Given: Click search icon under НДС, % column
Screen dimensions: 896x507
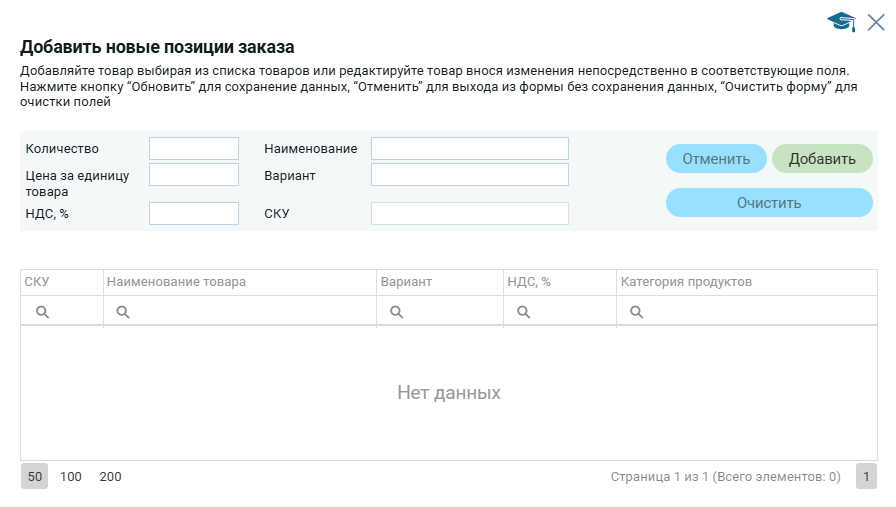Looking at the screenshot, I should pyautogui.click(x=523, y=312).
